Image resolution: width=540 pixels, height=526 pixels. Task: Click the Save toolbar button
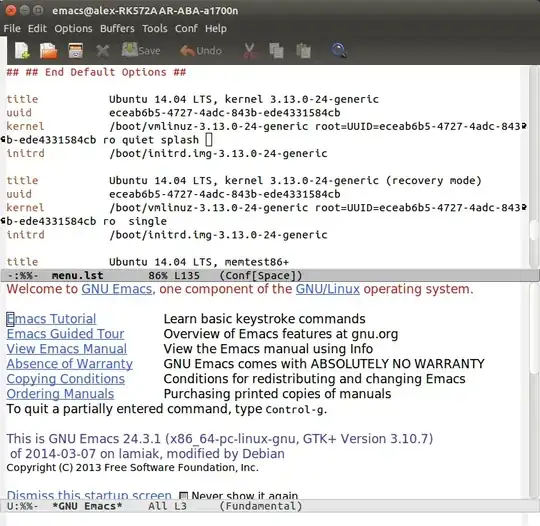pos(141,50)
